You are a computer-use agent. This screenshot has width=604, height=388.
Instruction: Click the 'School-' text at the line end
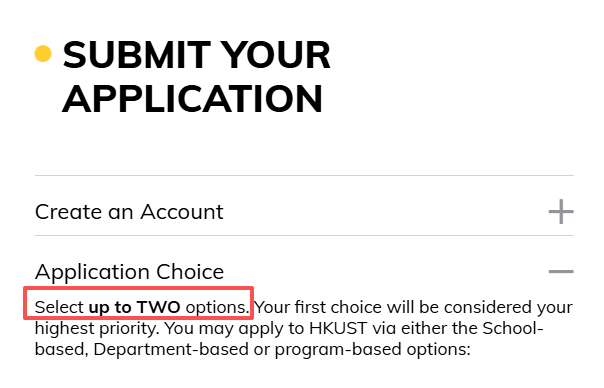tap(513, 328)
